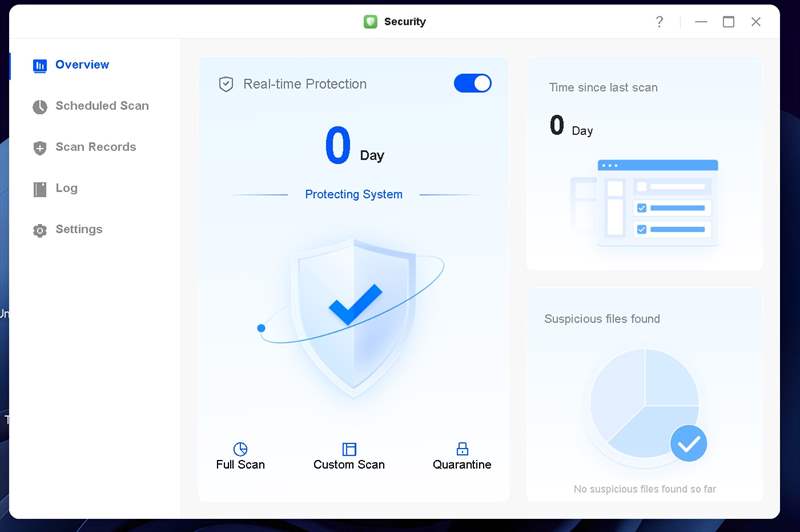Click the Log book icon
The width and height of the screenshot is (800, 532).
tap(40, 189)
